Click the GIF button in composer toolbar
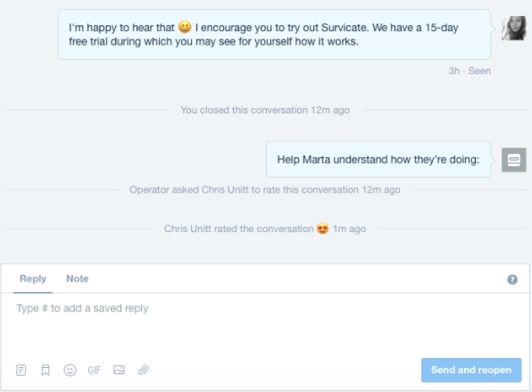532x392 pixels. [95, 370]
